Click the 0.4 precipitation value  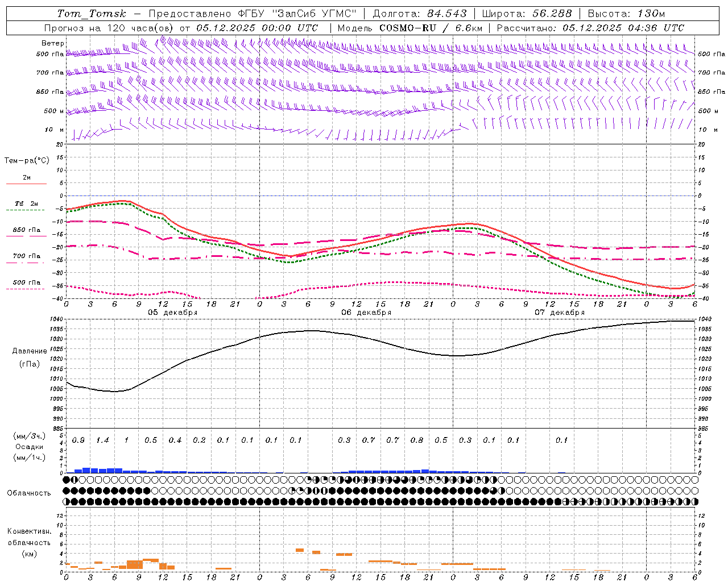point(175,440)
